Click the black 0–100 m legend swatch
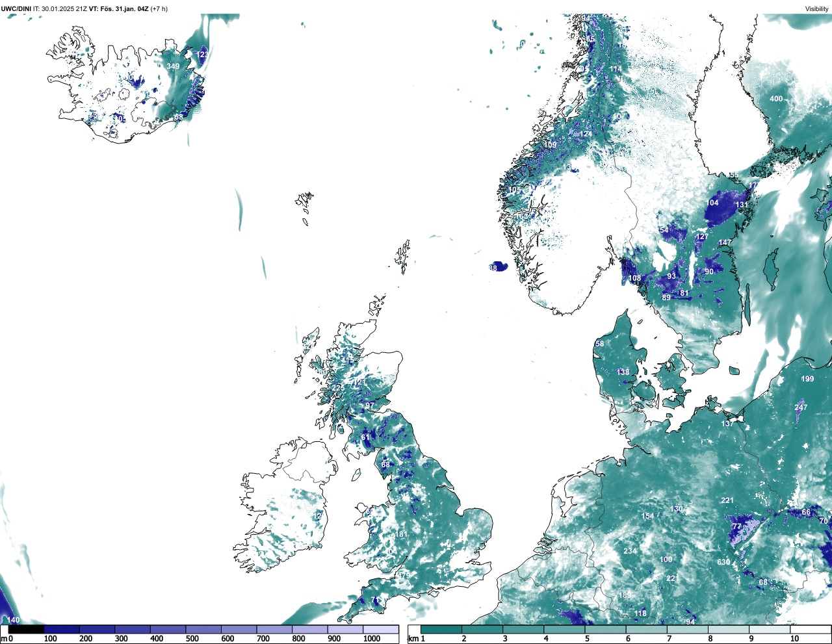Screen dimensions: 832x644 click(27, 629)
